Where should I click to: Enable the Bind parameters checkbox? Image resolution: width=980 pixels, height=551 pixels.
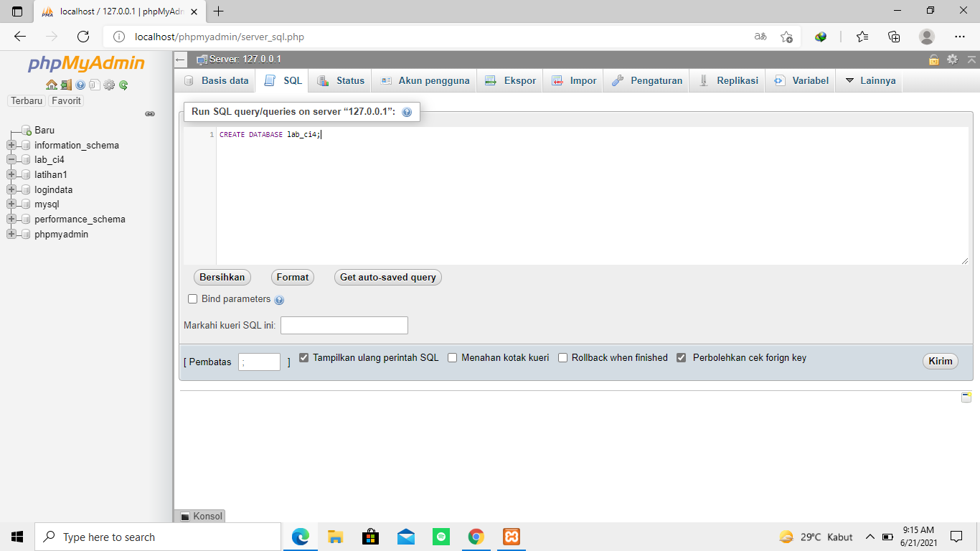coord(192,299)
